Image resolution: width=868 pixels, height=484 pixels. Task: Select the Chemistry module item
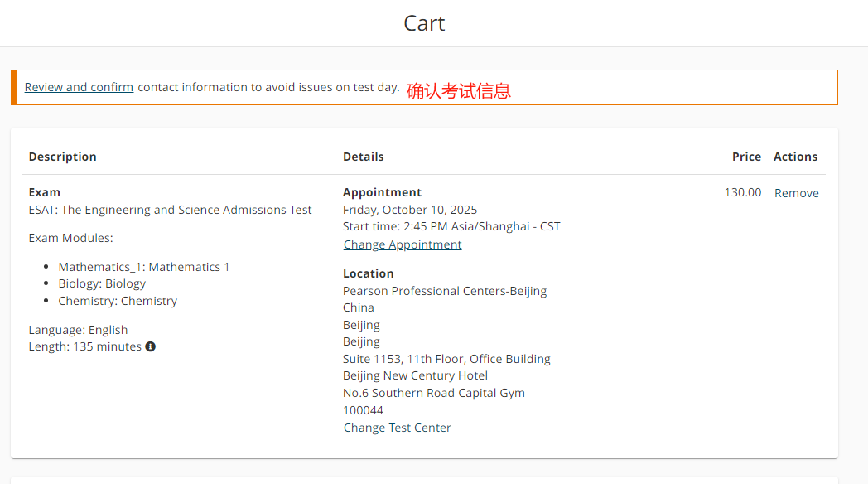[118, 301]
